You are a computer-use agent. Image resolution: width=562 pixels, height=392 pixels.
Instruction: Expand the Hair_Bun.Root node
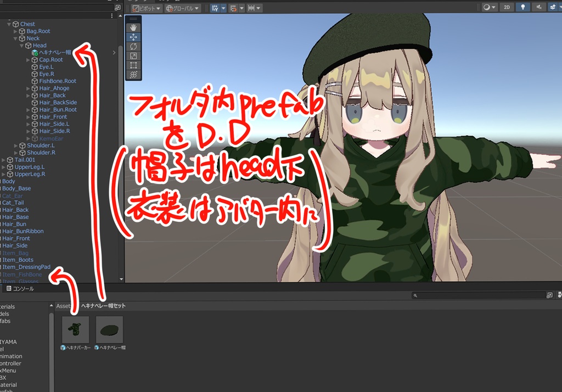[28, 110]
